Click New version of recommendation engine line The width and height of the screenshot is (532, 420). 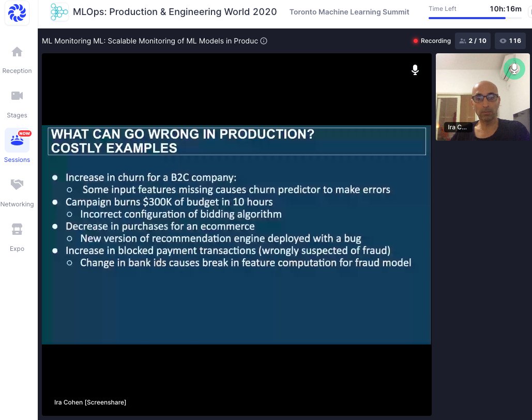point(221,238)
